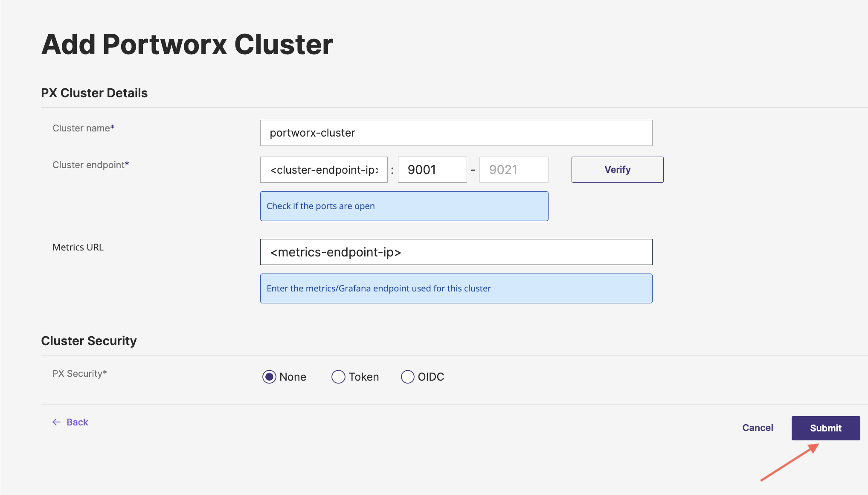Screen dimensions: 868x495
Task: Click the 9021 end port field
Action: pos(514,169)
